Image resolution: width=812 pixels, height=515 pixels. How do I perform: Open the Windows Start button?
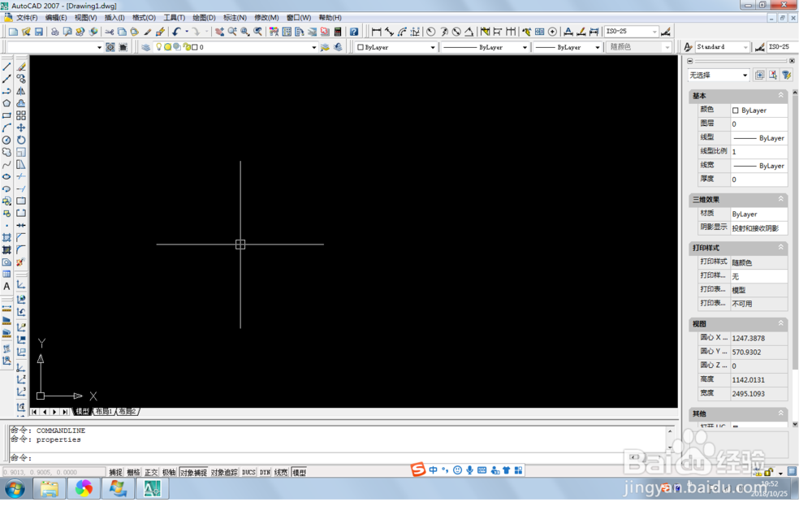click(x=15, y=488)
